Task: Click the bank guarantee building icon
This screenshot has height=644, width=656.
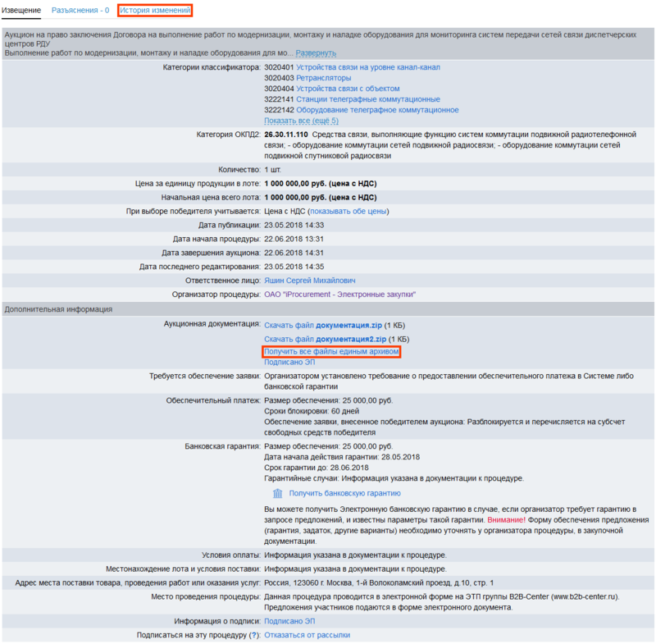Action: coord(278,493)
